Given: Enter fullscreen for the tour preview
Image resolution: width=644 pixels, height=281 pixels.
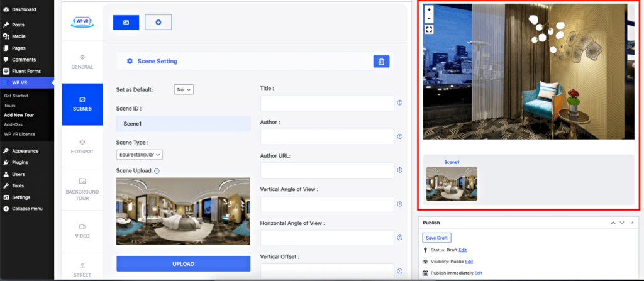Looking at the screenshot, I should coord(429,30).
